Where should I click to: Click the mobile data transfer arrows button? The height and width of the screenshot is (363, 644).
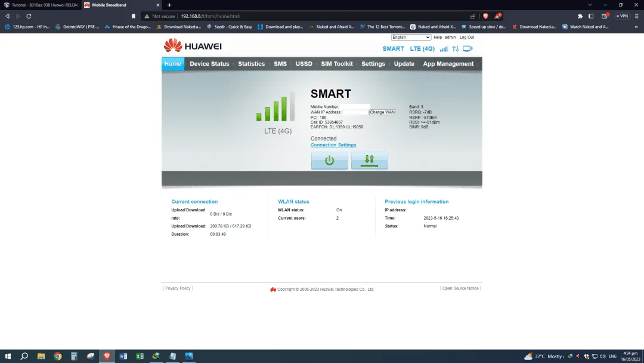(369, 161)
